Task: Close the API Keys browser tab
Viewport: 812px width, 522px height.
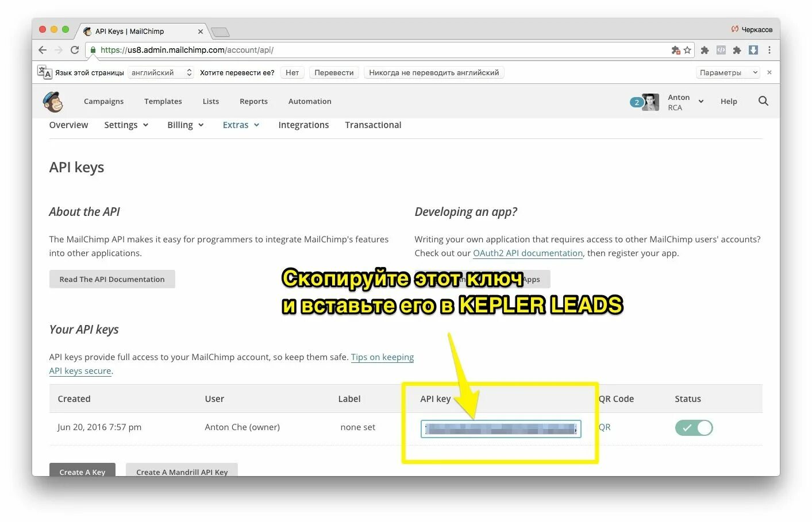Action: (201, 32)
